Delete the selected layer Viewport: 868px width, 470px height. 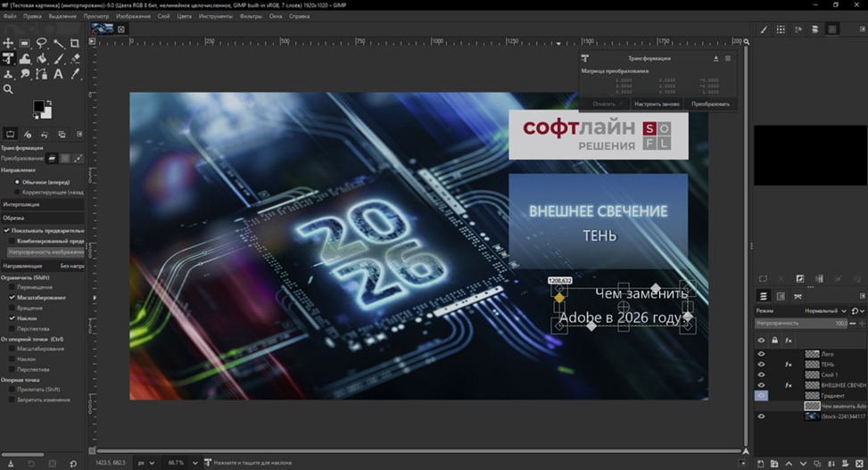coord(859,464)
